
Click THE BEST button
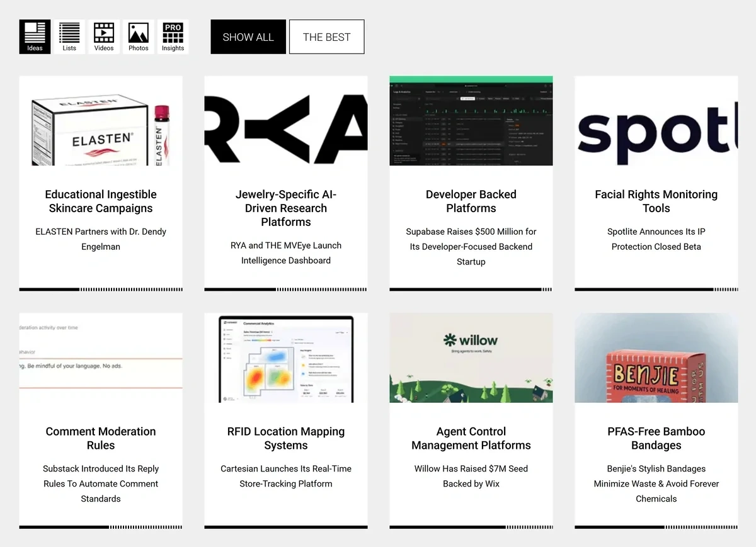tap(326, 37)
